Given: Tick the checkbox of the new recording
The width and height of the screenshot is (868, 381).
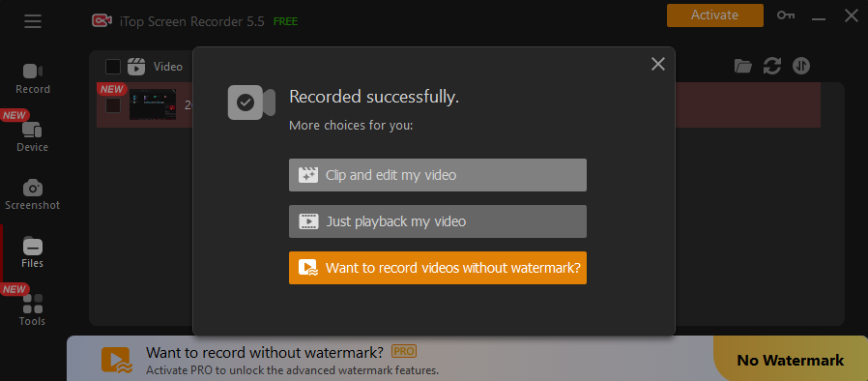Looking at the screenshot, I should [x=113, y=105].
